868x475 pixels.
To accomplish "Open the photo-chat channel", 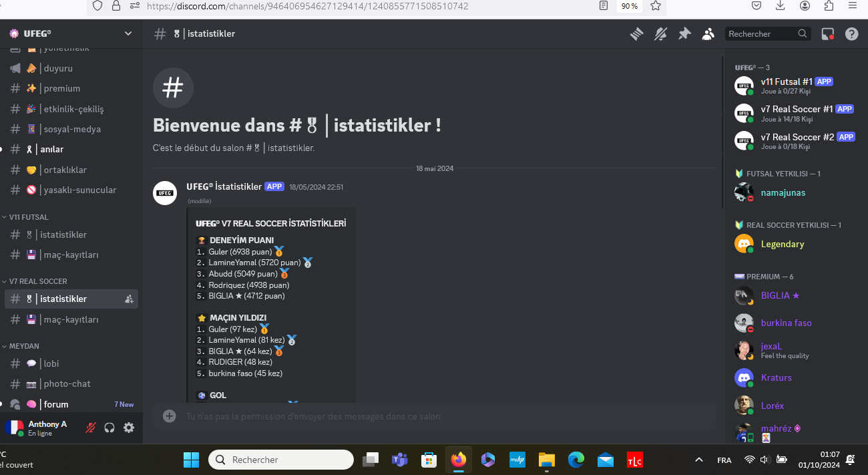I will tap(71, 383).
